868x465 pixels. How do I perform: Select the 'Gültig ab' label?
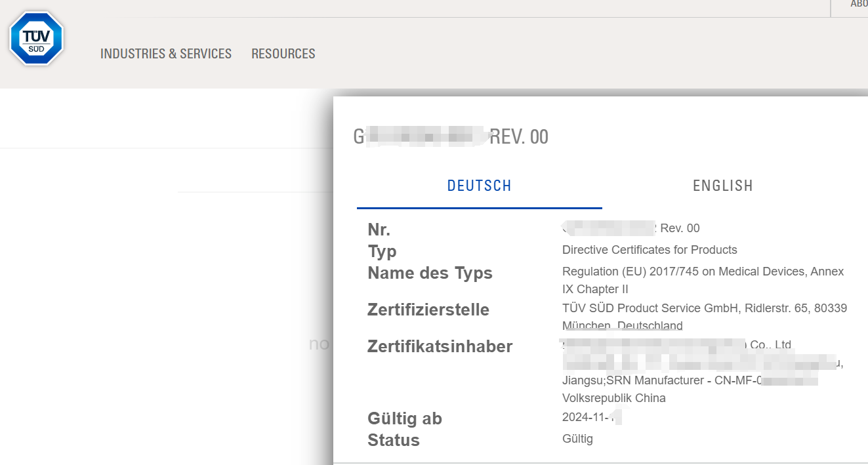405,418
